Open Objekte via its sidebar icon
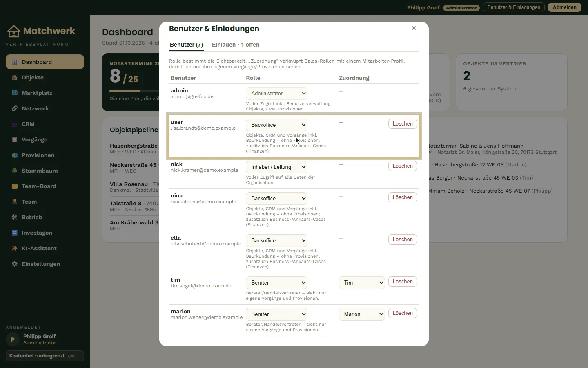The image size is (588, 368). pyautogui.click(x=15, y=78)
